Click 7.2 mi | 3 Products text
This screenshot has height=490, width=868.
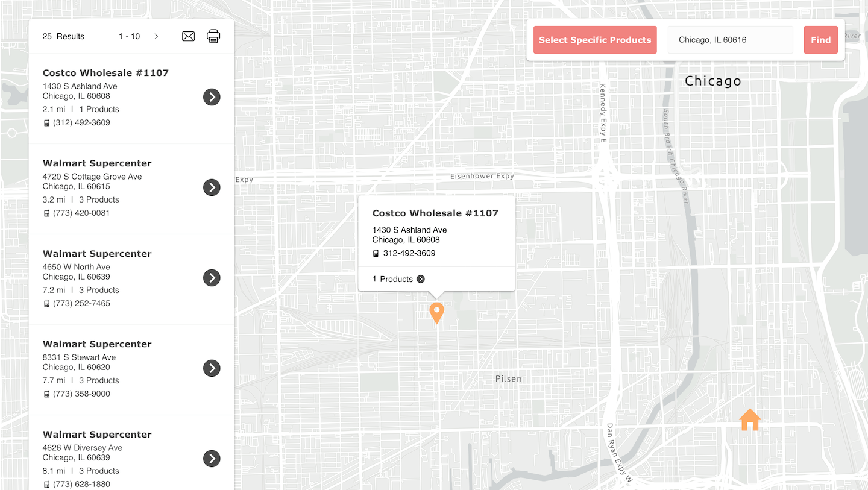click(81, 290)
